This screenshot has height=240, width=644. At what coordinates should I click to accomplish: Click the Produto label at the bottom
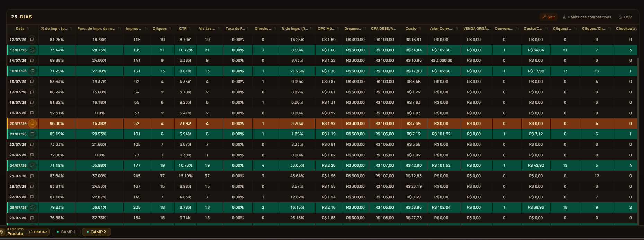[15, 234]
